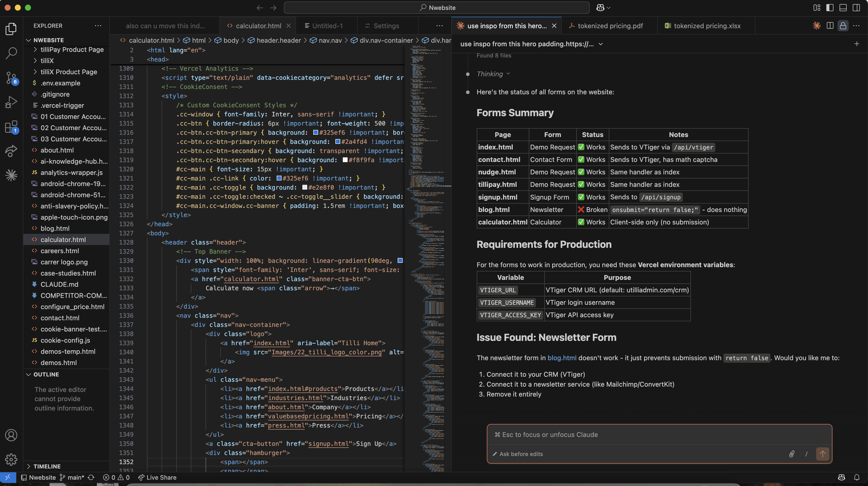This screenshot has height=486, width=868.
Task: Click the #325ef6 color swatch on line 1316
Action: (315, 132)
